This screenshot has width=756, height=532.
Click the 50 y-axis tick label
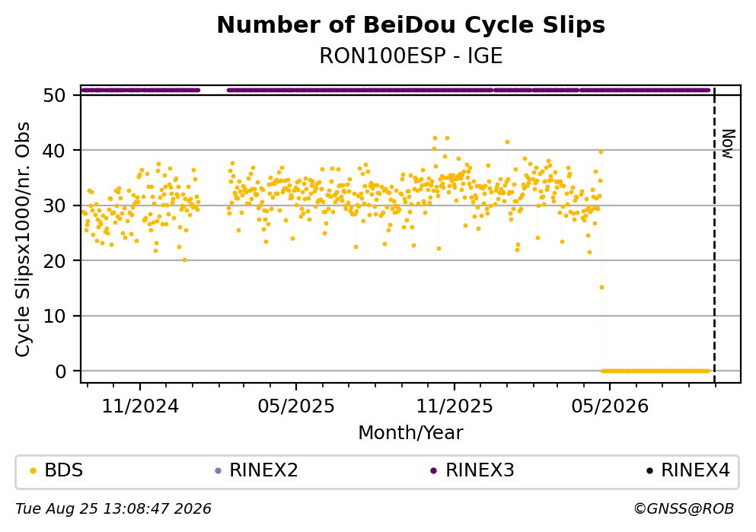(x=54, y=95)
